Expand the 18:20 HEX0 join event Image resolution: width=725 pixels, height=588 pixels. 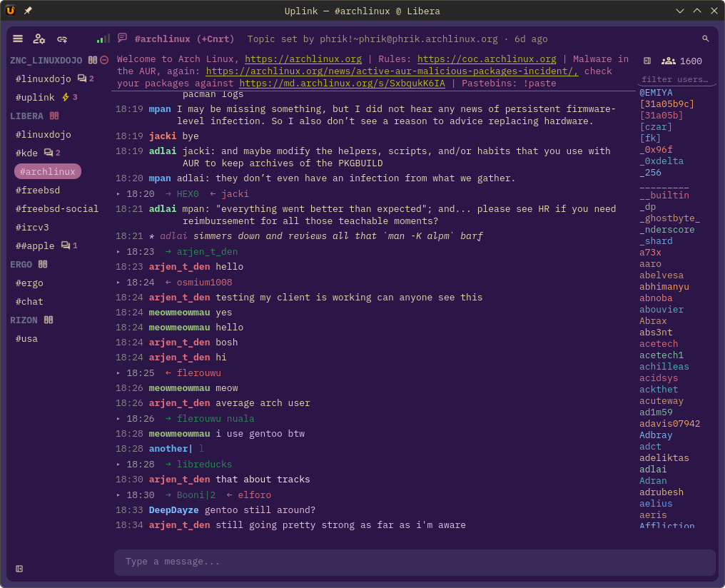(x=118, y=194)
